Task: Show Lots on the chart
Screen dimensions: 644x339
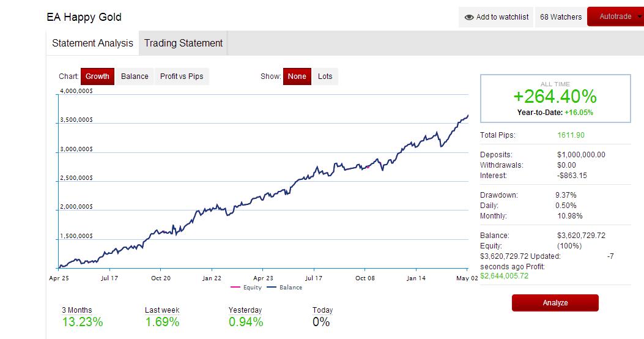Action: click(x=325, y=76)
